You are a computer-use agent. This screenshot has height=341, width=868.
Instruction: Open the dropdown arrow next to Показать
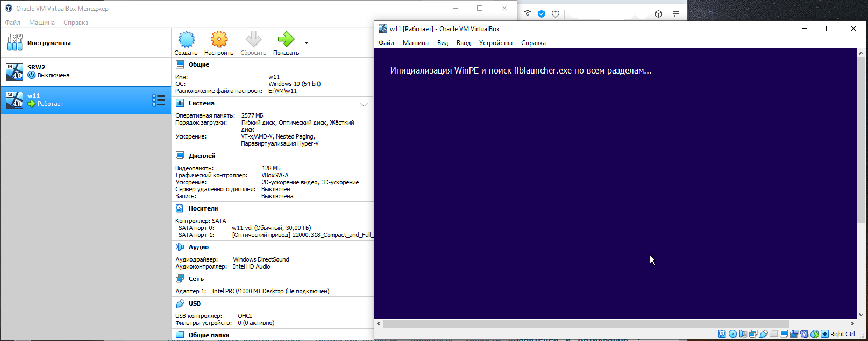click(x=306, y=43)
